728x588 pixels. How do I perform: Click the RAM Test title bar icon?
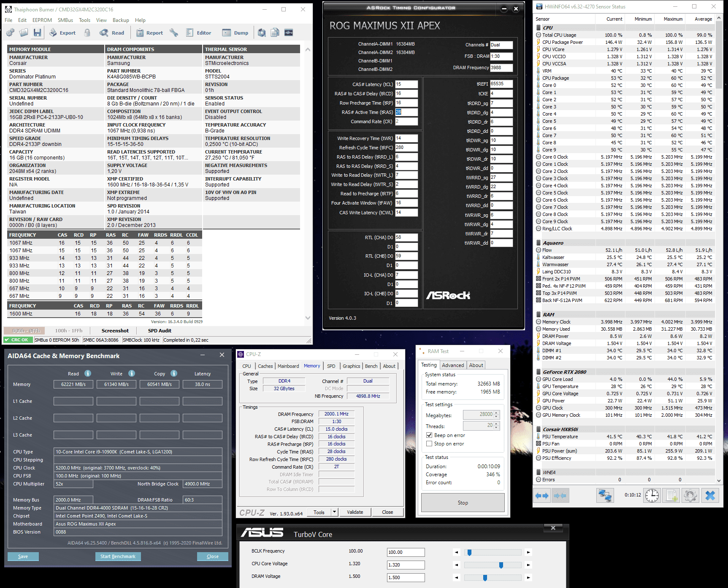pyautogui.click(x=421, y=351)
